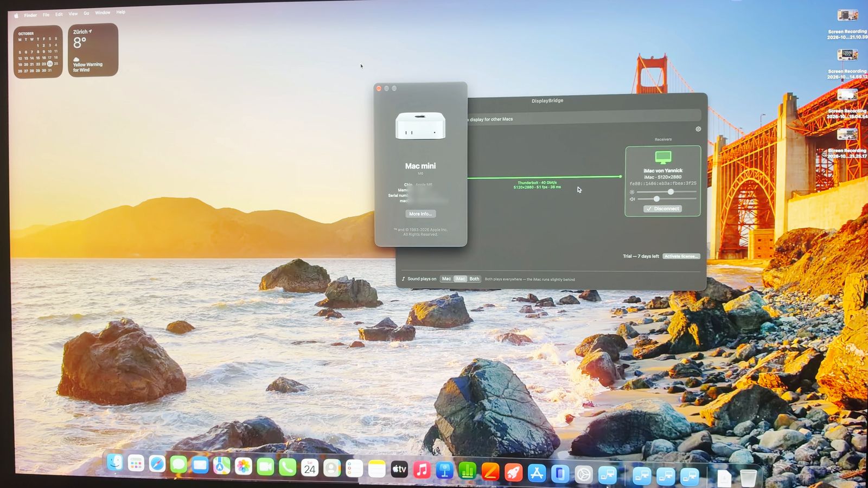Open Contacts from the Dock
Screen dimensions: 868x488
[x=331, y=468]
